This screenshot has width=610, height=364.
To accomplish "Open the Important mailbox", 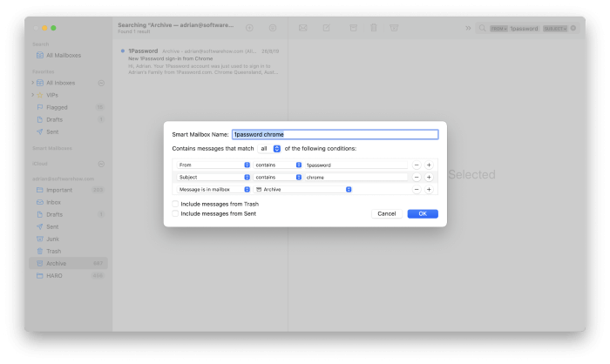I will pos(68,190).
